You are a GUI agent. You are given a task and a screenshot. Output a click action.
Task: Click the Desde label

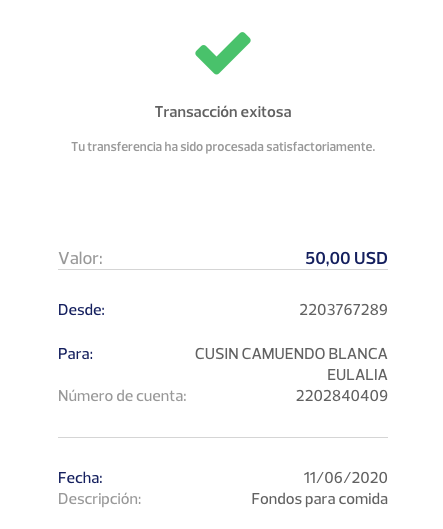pos(81,310)
